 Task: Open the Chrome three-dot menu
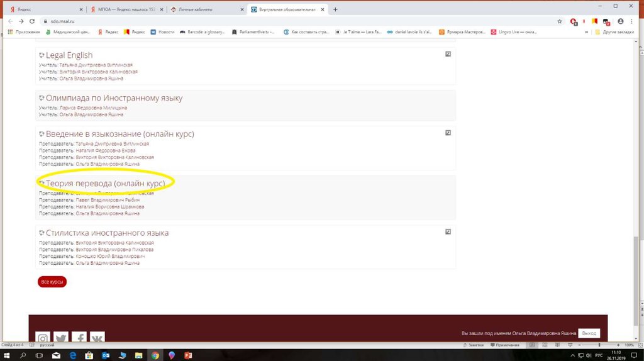pyautogui.click(x=634, y=21)
